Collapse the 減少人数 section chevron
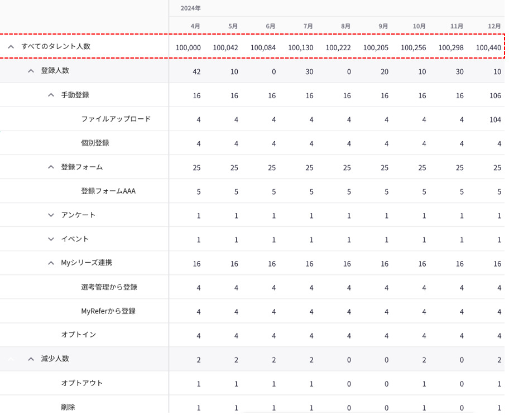 point(31,359)
